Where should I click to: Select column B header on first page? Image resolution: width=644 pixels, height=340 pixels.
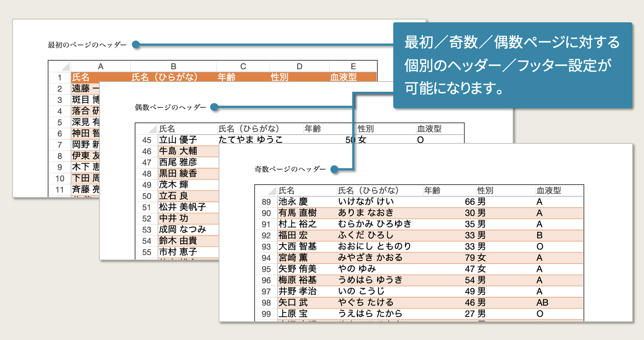coord(174,67)
